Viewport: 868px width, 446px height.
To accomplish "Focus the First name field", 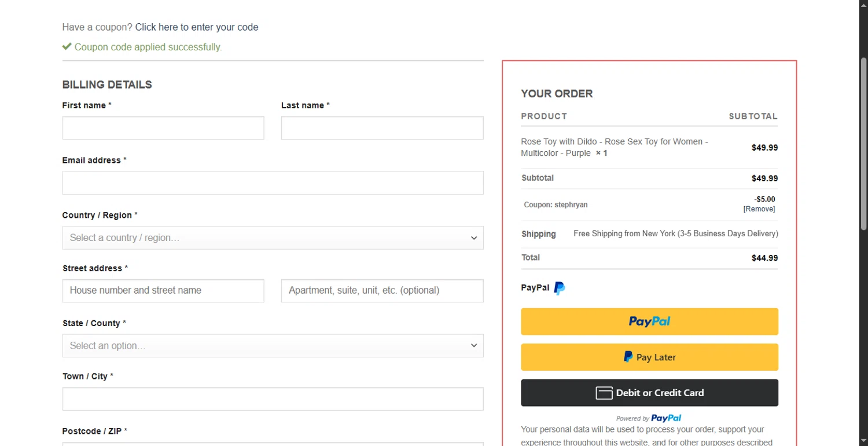I will [163, 128].
